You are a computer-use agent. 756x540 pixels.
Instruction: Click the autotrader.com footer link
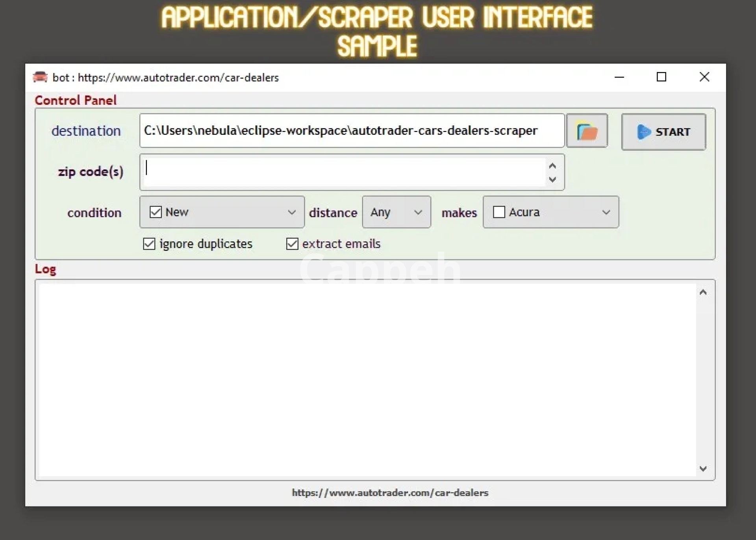pos(390,493)
